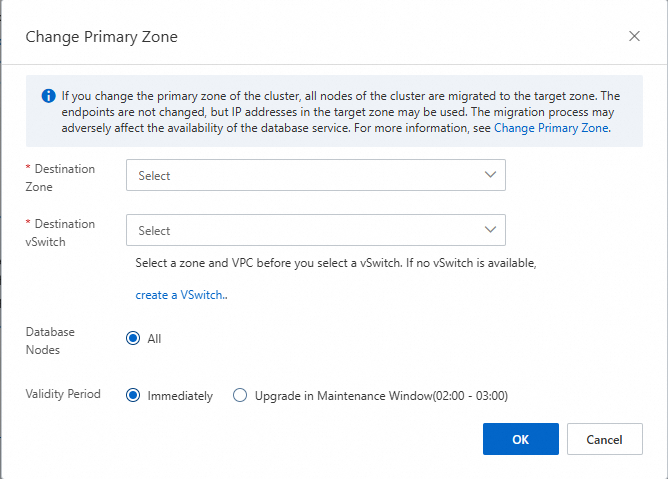668x479 pixels.
Task: Click the vSwitch helper text below dropdown
Action: pyautogui.click(x=338, y=262)
